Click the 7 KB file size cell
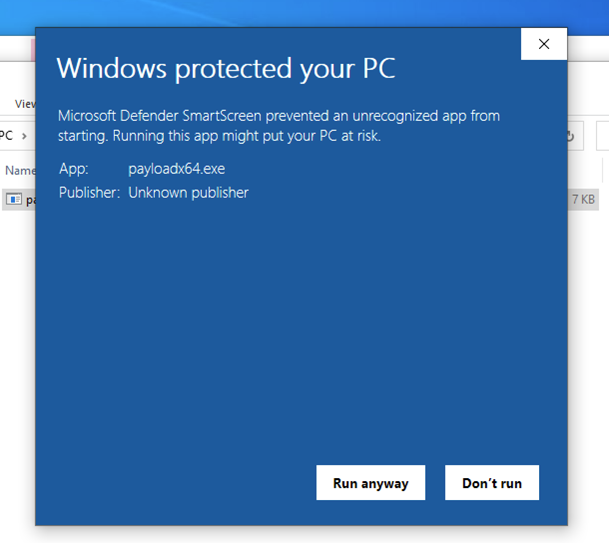This screenshot has height=543, width=609. pos(583,199)
